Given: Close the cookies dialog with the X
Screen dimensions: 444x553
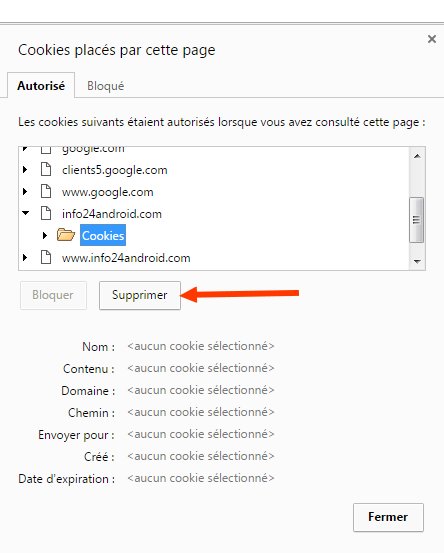Looking at the screenshot, I should coord(432,39).
